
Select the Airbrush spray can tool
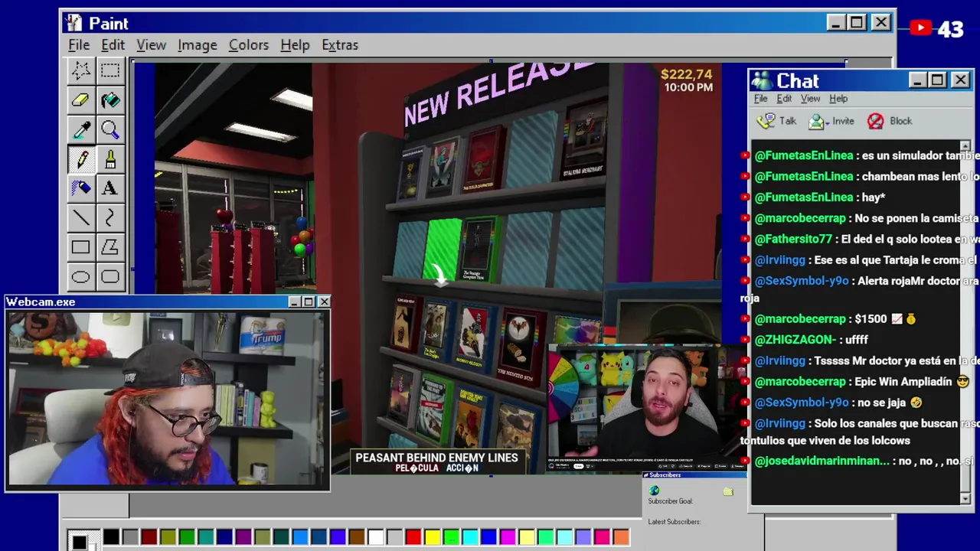click(80, 188)
